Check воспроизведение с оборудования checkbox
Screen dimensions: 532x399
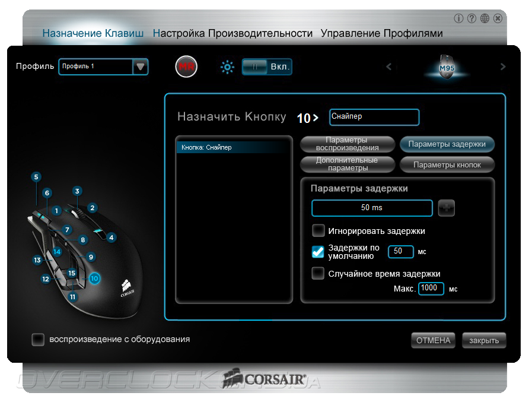(38, 339)
